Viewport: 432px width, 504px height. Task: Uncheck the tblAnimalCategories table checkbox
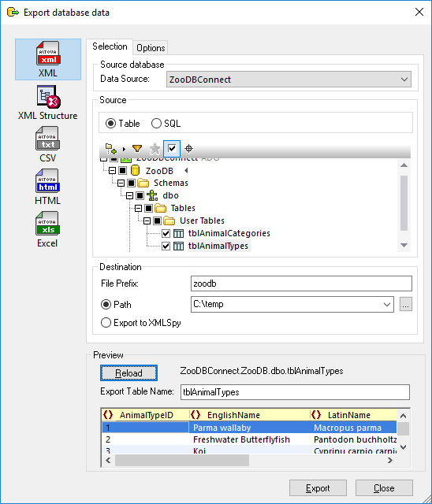(166, 233)
